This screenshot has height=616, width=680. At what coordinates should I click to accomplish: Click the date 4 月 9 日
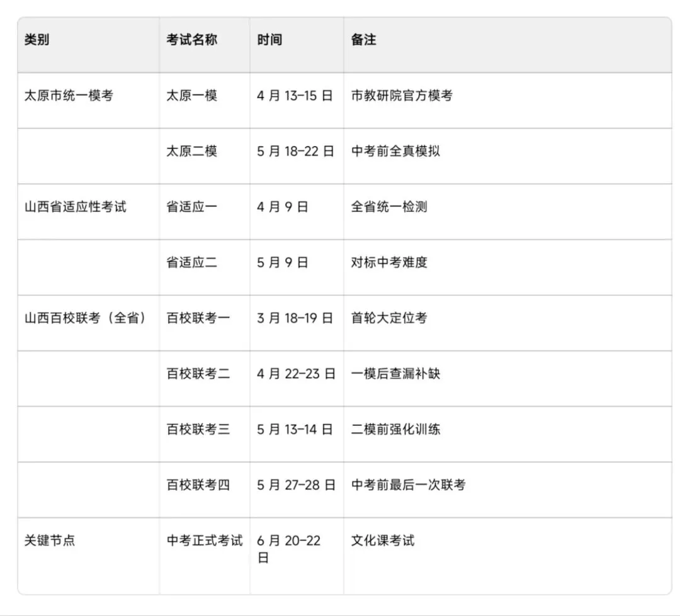click(x=282, y=207)
